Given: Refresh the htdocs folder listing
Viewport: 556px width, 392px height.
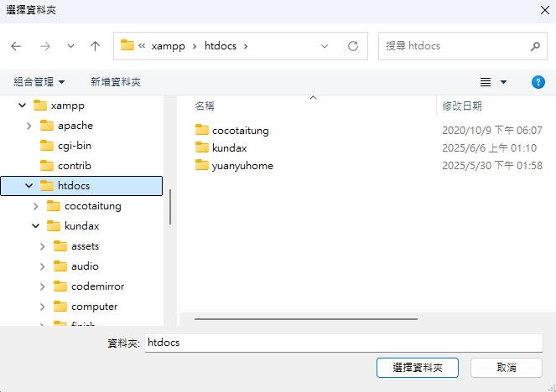Looking at the screenshot, I should click(x=353, y=46).
